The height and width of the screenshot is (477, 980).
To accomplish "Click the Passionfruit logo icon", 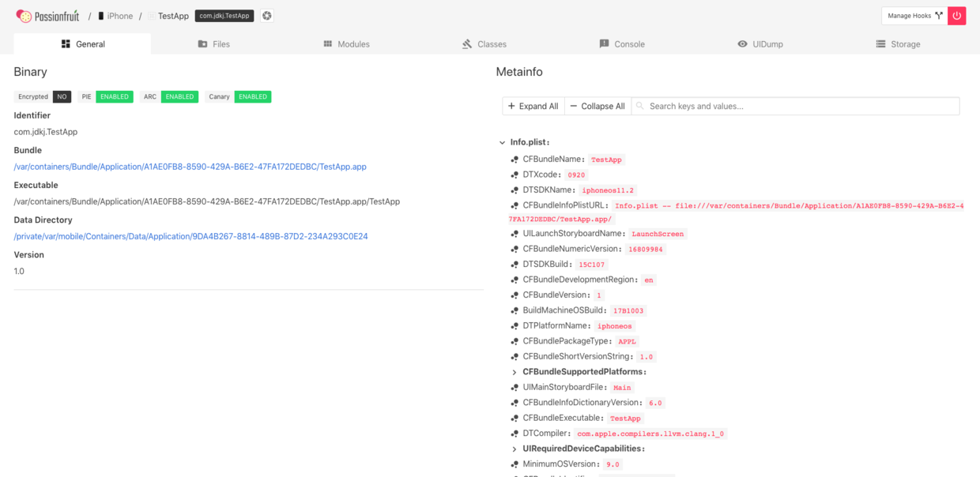I will pos(24,16).
